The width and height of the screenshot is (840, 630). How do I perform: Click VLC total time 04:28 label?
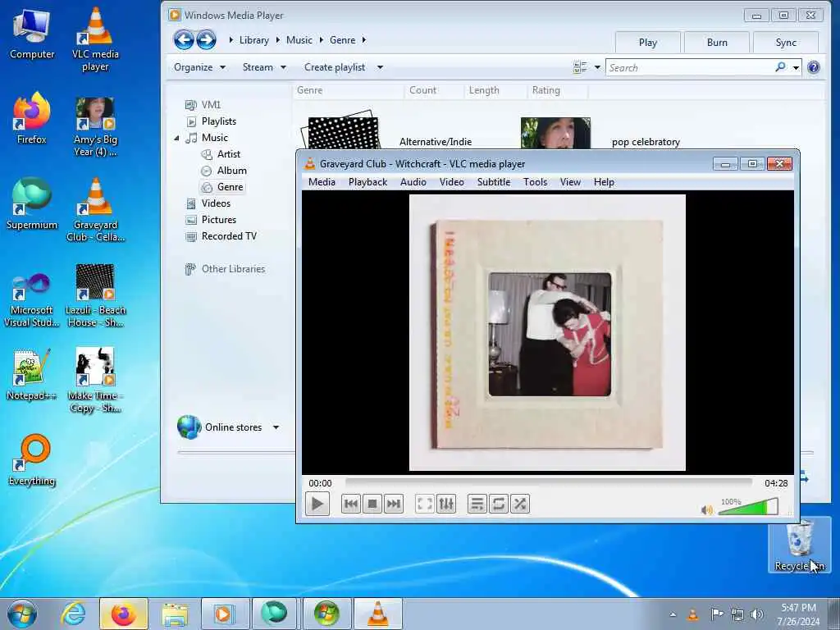click(x=776, y=483)
